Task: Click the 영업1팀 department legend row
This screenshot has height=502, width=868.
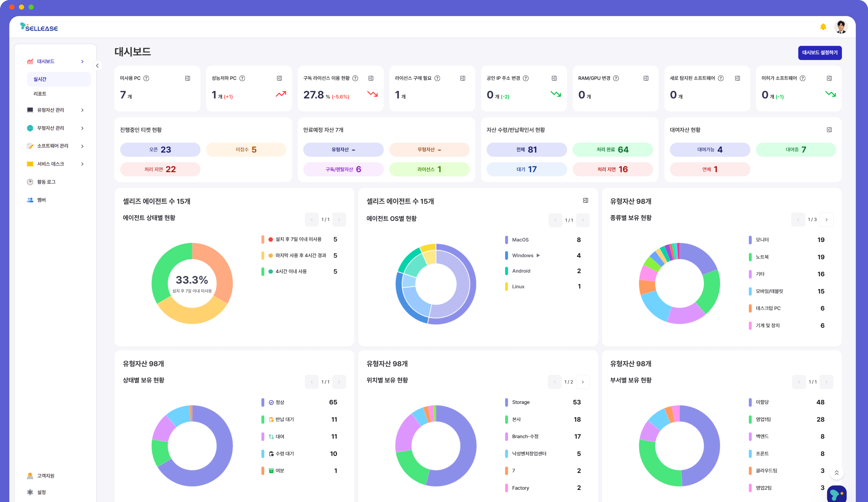Action: 787,419
